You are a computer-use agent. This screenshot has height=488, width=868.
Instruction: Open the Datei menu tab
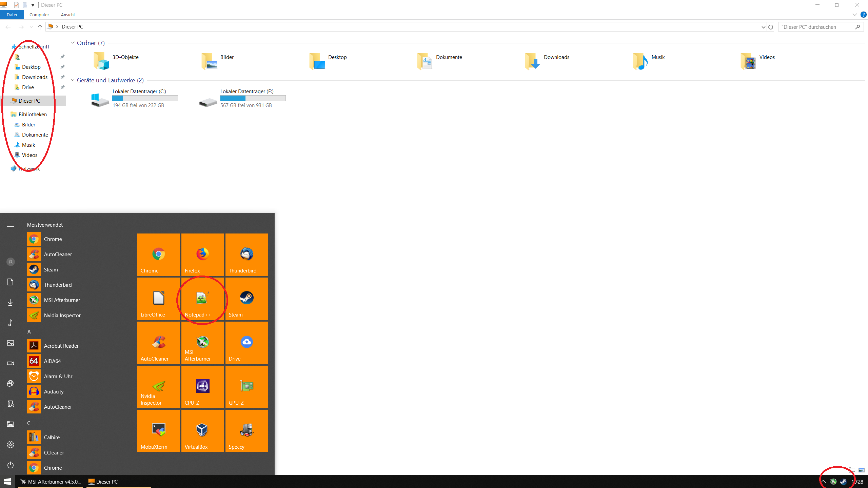pyautogui.click(x=12, y=15)
